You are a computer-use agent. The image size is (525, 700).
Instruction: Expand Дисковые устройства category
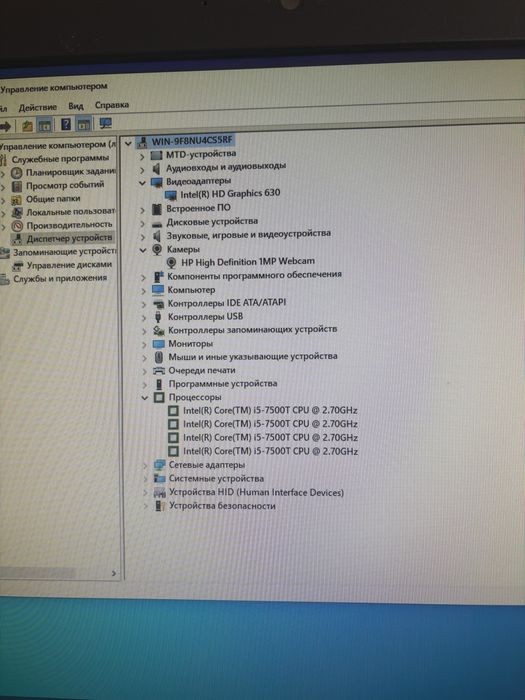point(142,223)
